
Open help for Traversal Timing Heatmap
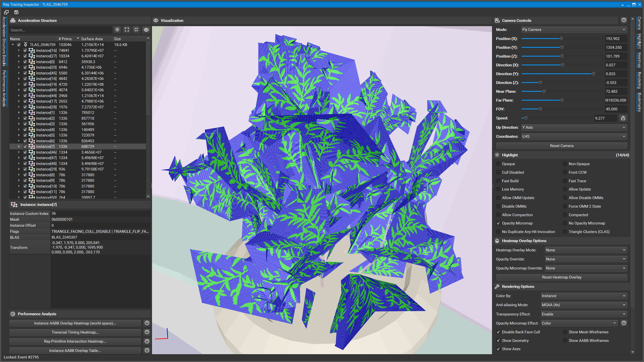point(147,332)
